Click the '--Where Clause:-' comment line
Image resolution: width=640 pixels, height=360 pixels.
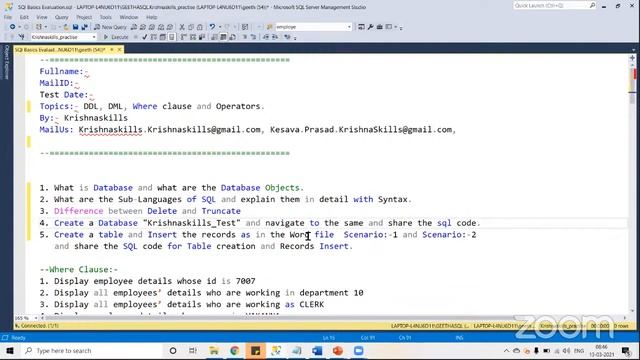click(79, 269)
